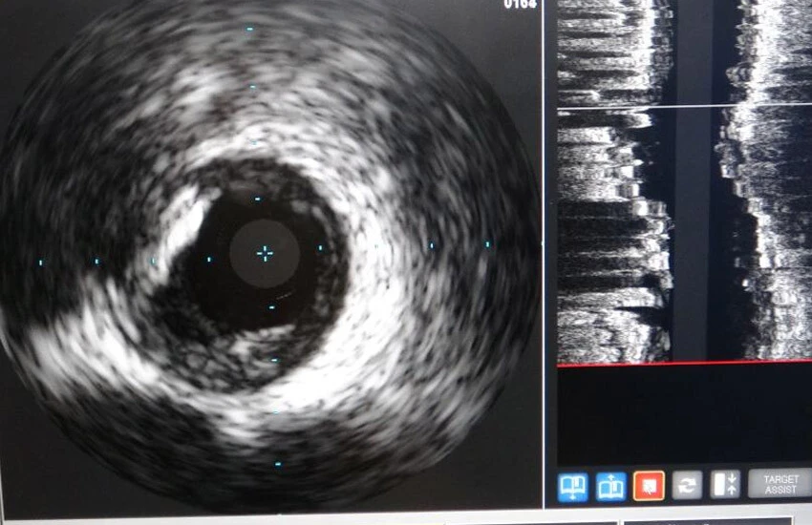The width and height of the screenshot is (812, 525).
Task: Click the bookmark-up open book icon
Action: click(611, 487)
